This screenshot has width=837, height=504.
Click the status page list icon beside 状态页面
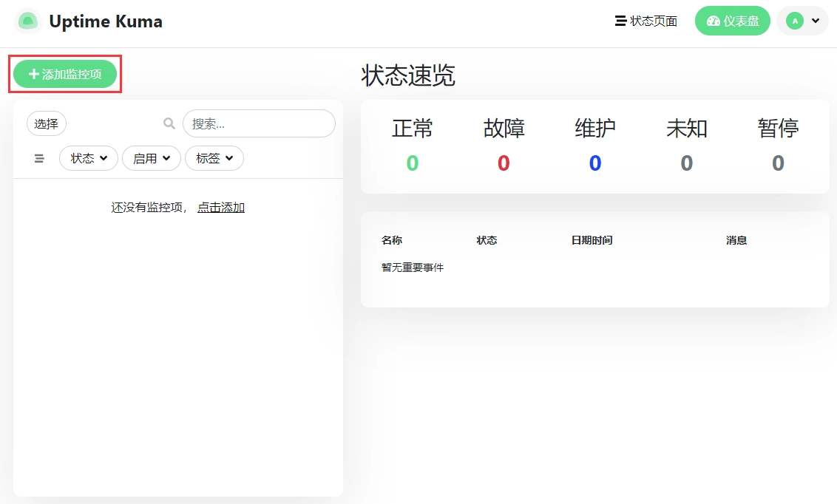(x=620, y=21)
